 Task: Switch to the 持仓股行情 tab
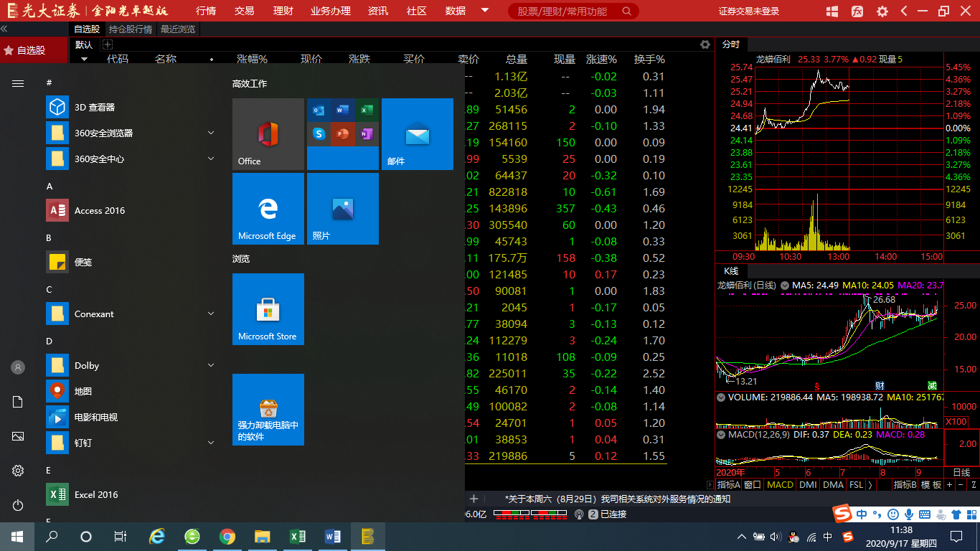tap(130, 29)
